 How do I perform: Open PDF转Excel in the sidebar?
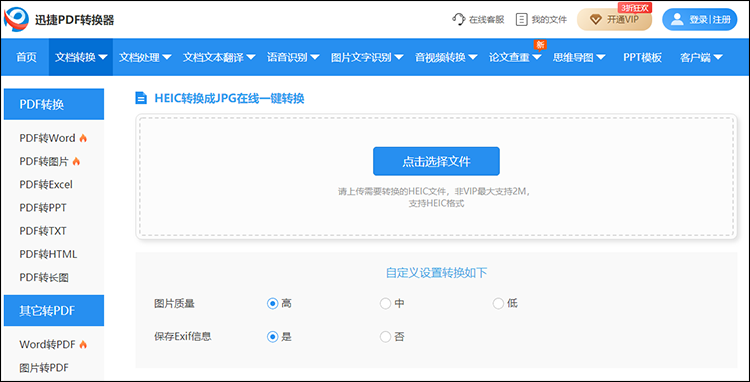coord(46,185)
